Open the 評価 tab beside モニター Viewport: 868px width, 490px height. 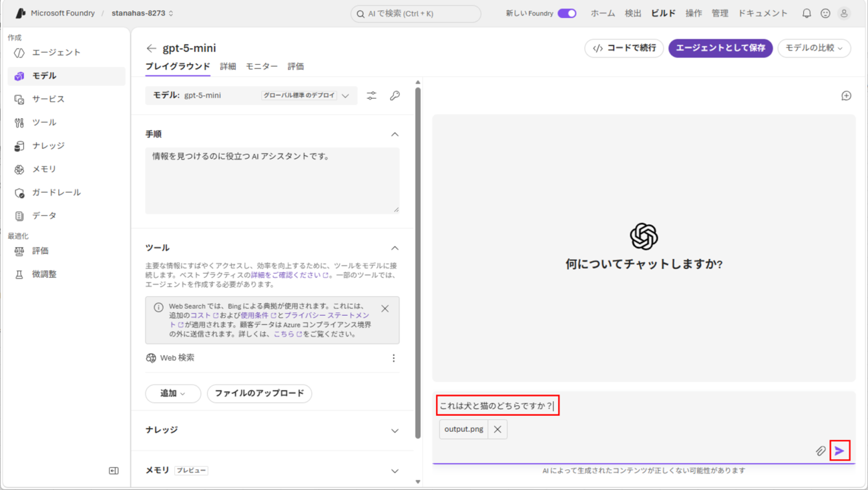296,67
